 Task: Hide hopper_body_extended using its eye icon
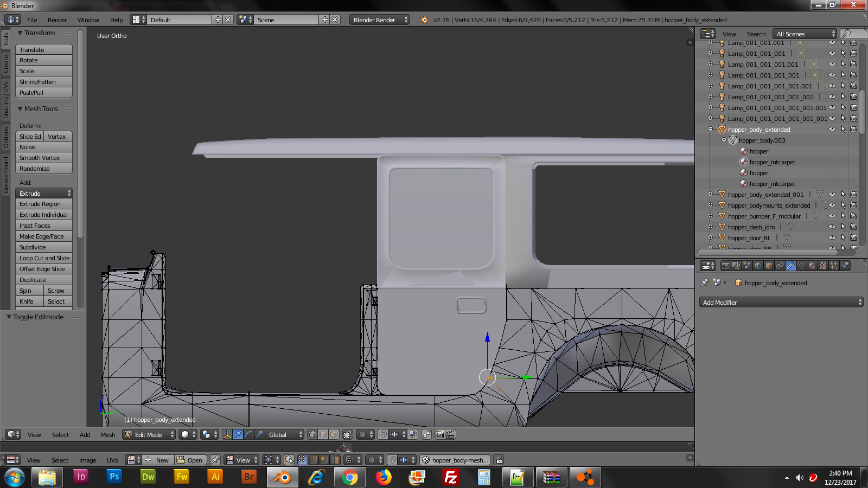[x=832, y=129]
